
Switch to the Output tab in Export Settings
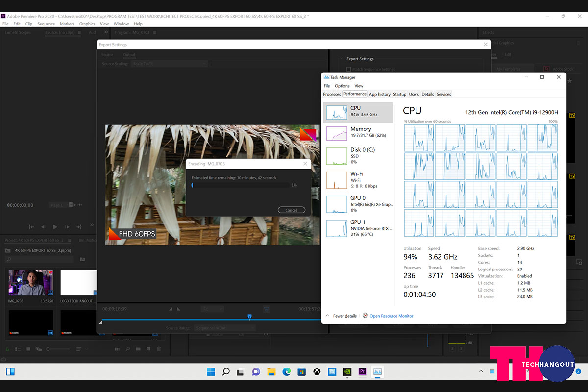point(129,55)
